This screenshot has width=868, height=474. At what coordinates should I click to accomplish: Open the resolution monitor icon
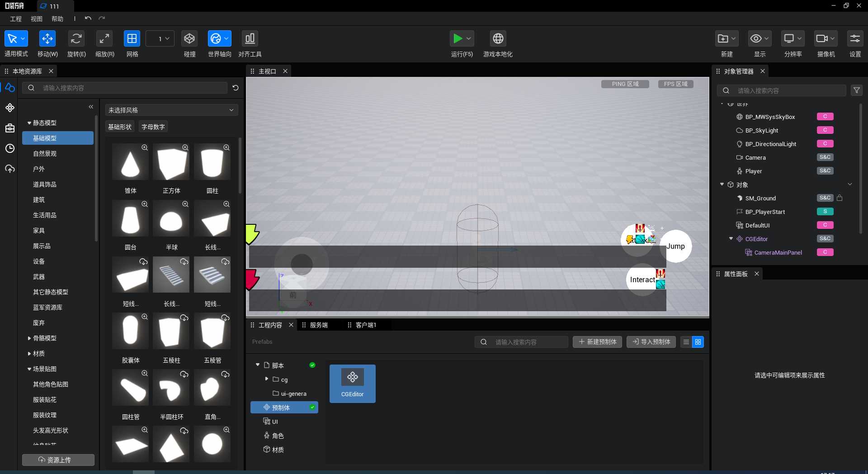789,39
